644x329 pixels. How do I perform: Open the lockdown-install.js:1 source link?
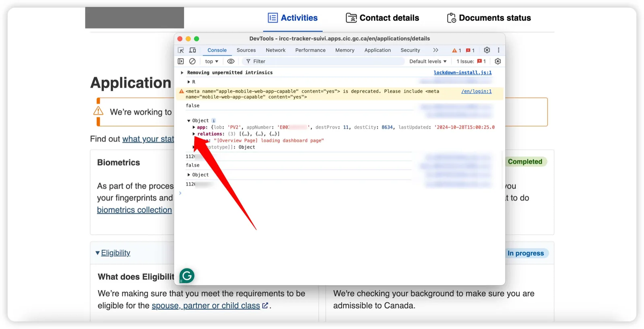coord(462,73)
